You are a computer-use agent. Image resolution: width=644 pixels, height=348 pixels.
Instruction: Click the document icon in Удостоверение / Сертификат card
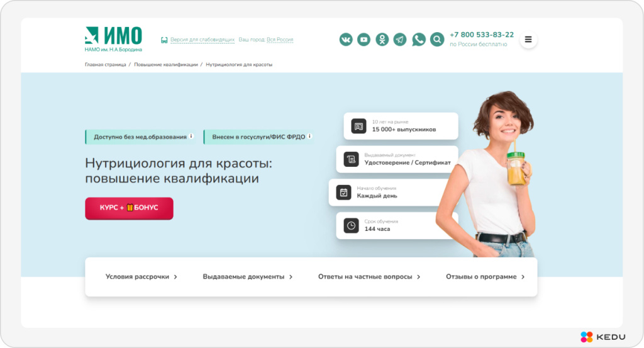pyautogui.click(x=351, y=159)
